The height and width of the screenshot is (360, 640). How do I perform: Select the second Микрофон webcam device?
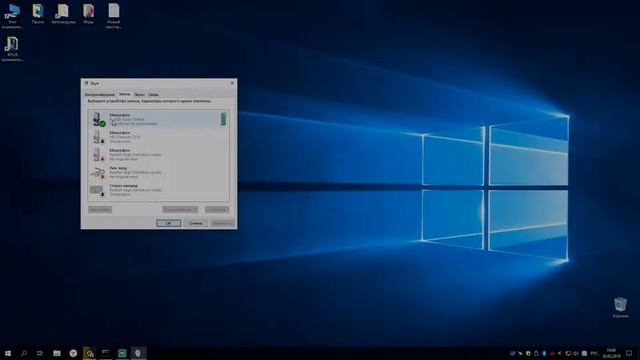point(158,137)
